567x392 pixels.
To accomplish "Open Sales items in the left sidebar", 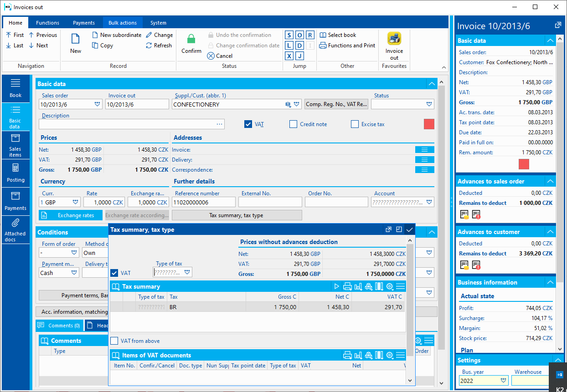I will click(x=15, y=145).
